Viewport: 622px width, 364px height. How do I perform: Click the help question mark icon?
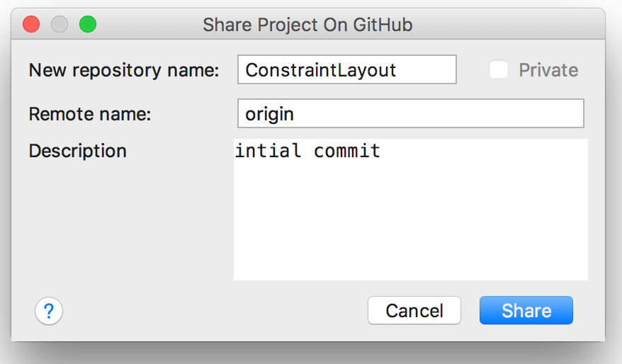[49, 311]
